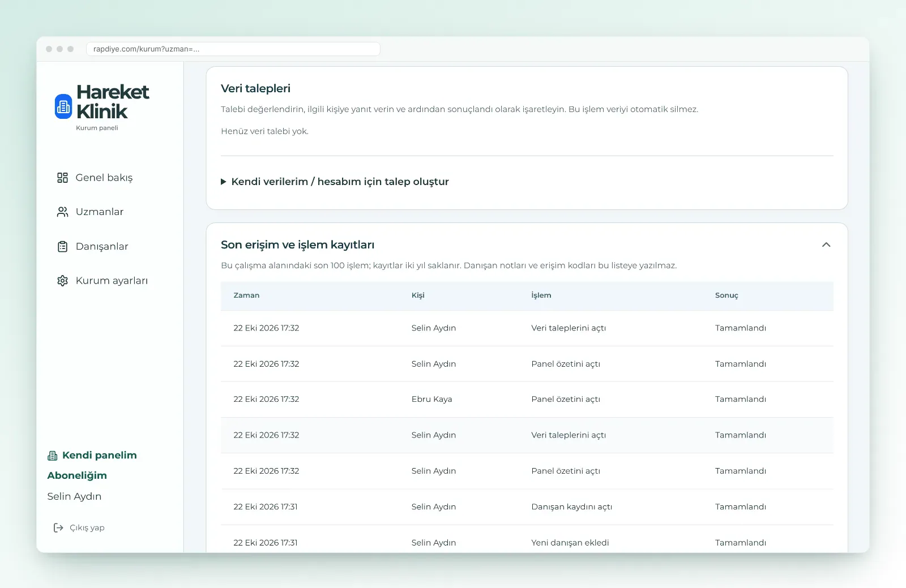Click the Kişi column header
This screenshot has width=906, height=588.
pos(418,295)
